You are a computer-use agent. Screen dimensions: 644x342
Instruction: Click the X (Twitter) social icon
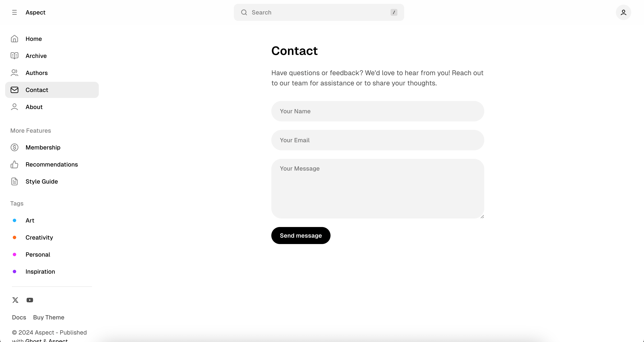pos(15,300)
